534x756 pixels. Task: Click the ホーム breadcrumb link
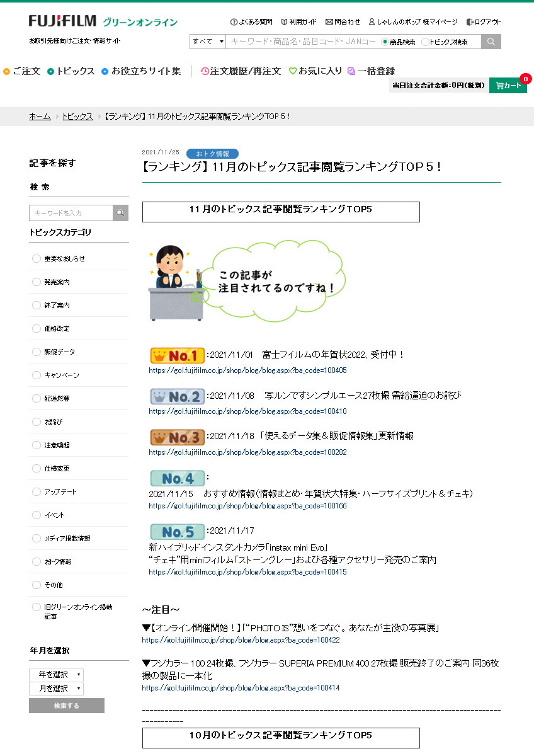pyautogui.click(x=40, y=117)
